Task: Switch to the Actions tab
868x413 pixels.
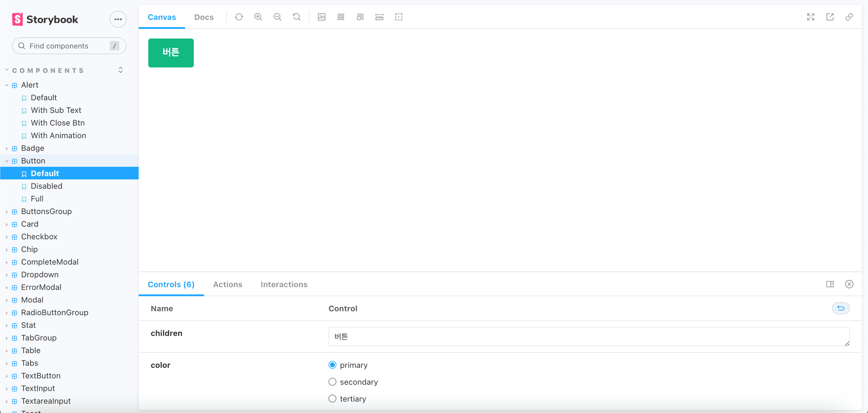Action: pos(228,284)
